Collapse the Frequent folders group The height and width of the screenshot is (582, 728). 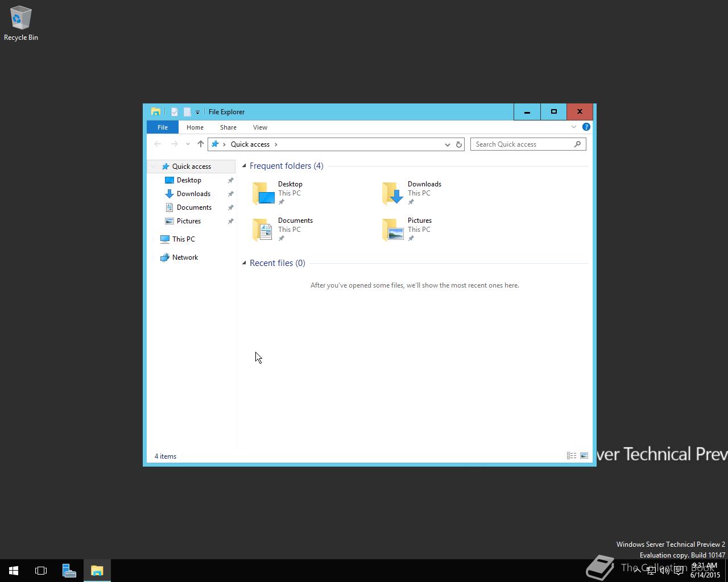(244, 166)
